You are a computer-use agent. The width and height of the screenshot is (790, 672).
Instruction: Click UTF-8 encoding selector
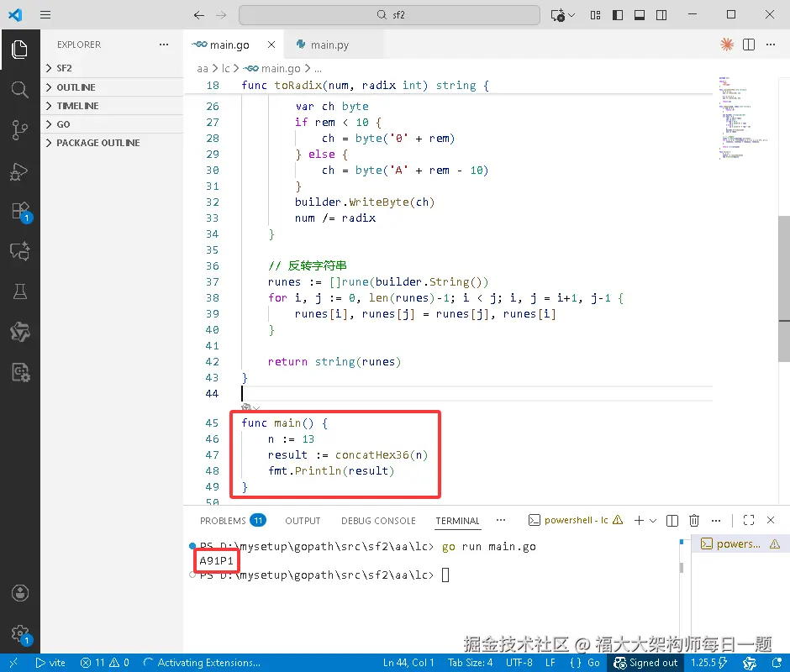(x=519, y=663)
